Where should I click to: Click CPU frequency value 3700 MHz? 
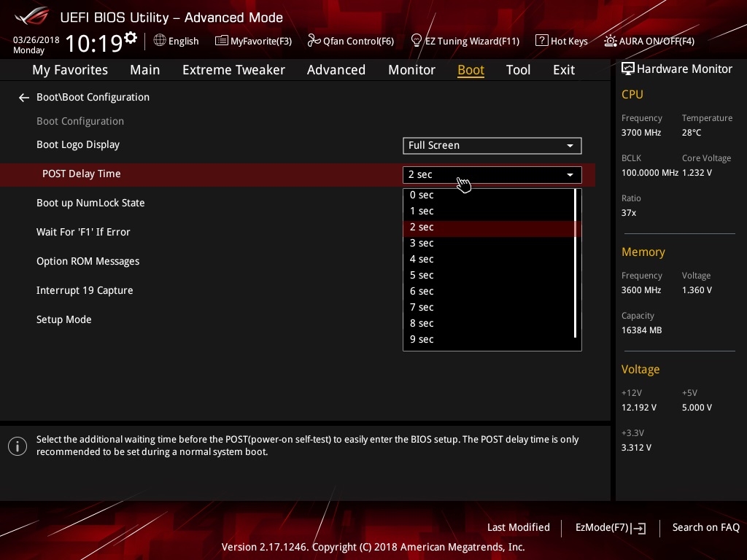[641, 133]
